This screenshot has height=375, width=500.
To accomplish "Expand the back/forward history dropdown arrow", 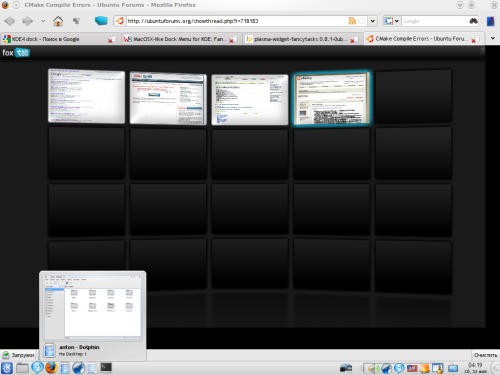I will pos(43,21).
